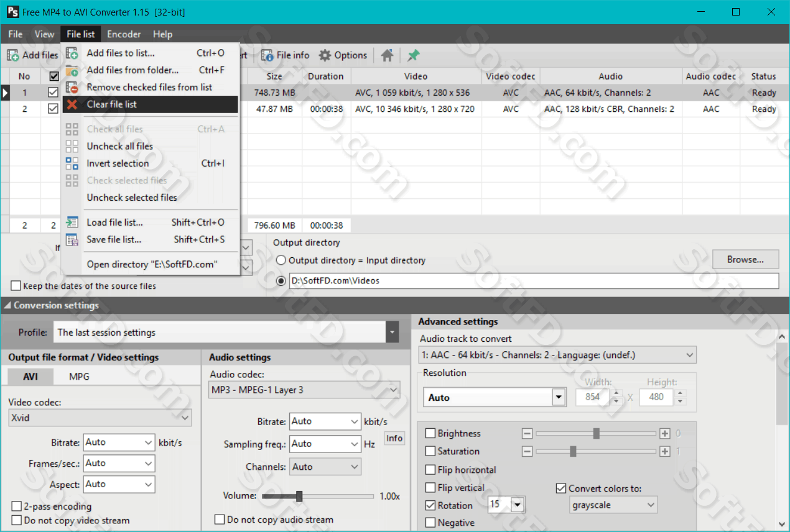This screenshot has width=790, height=532.
Task: Click the plus icon beside Brightness slider
Action: [x=665, y=434]
